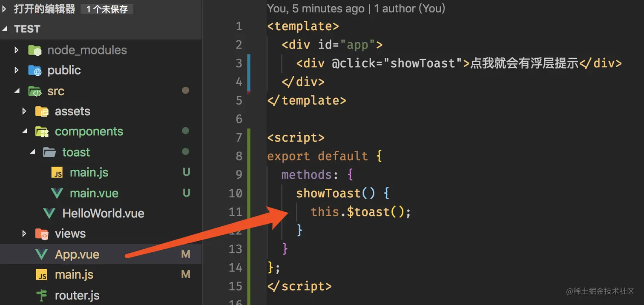Click the text 点我就会有浮层提示

(525, 63)
